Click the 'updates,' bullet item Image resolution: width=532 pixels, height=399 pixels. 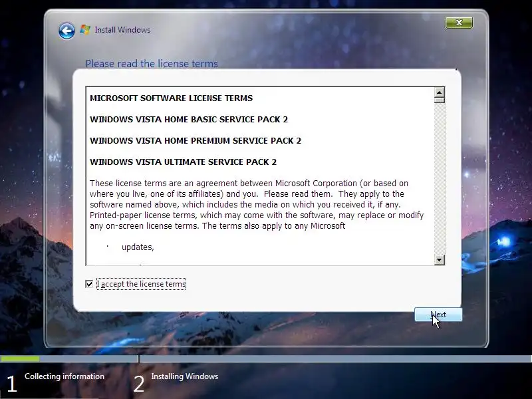point(138,247)
